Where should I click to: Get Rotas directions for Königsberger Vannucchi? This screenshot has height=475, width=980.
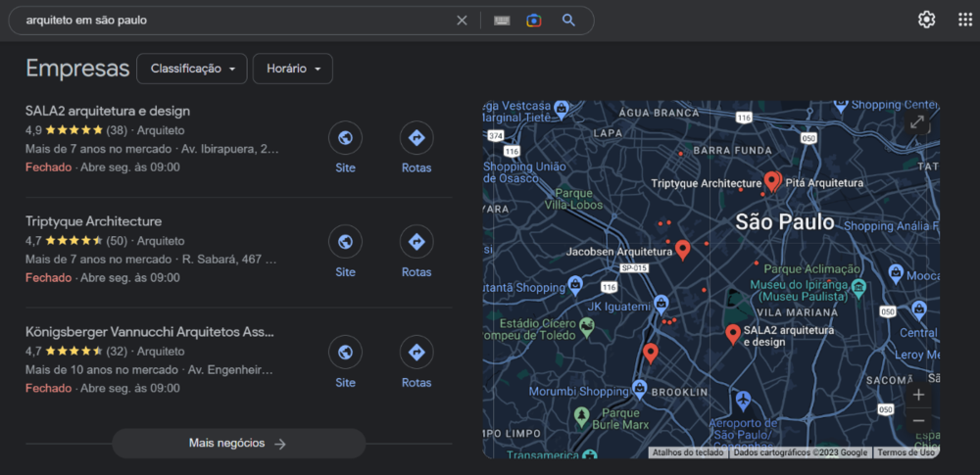click(x=416, y=353)
